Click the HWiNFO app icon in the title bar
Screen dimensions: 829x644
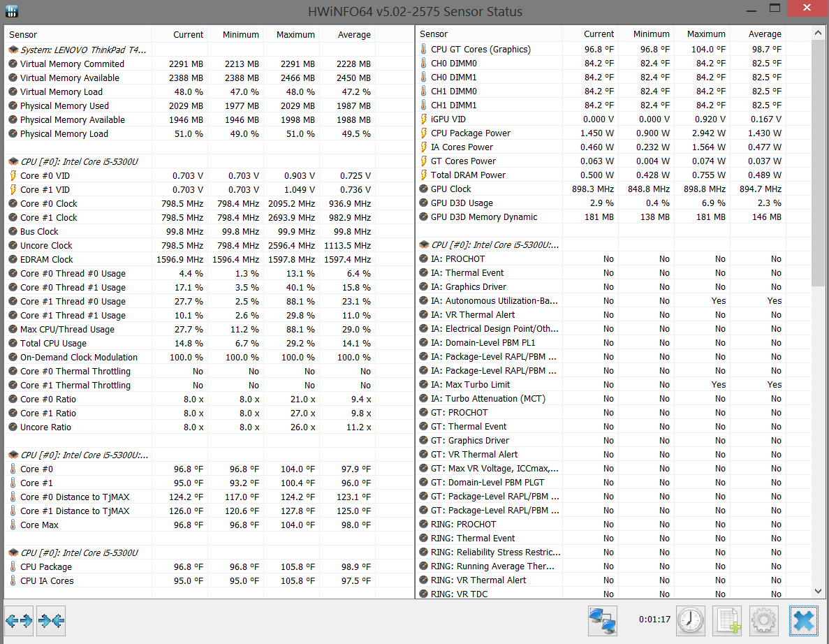12,10
